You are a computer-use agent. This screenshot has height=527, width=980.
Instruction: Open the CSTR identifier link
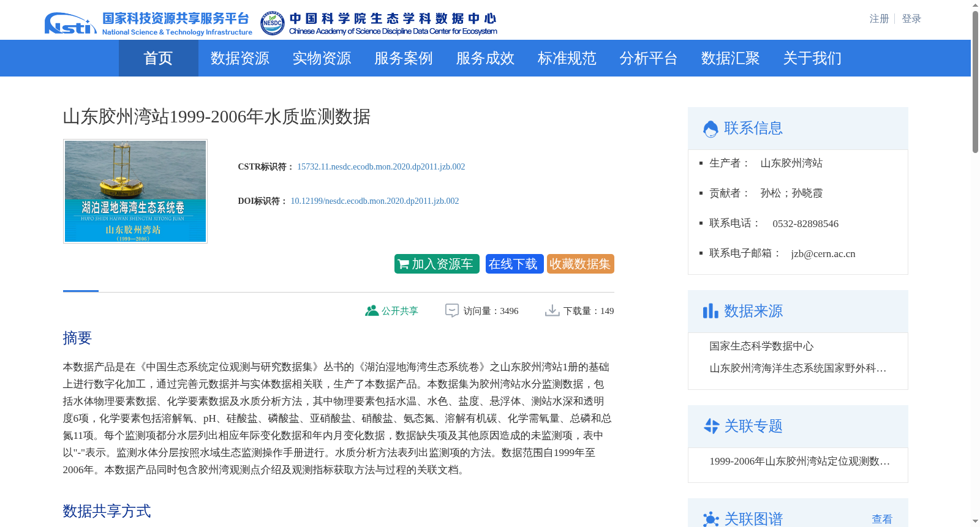pos(381,166)
